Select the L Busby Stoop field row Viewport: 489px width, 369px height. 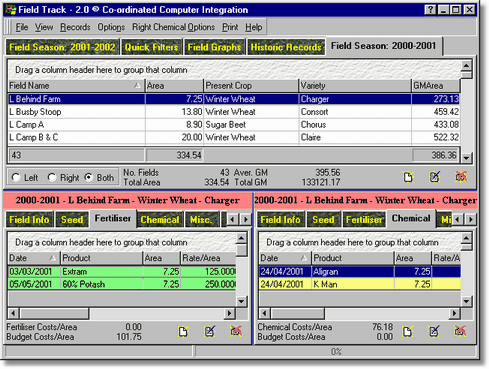tap(234, 112)
